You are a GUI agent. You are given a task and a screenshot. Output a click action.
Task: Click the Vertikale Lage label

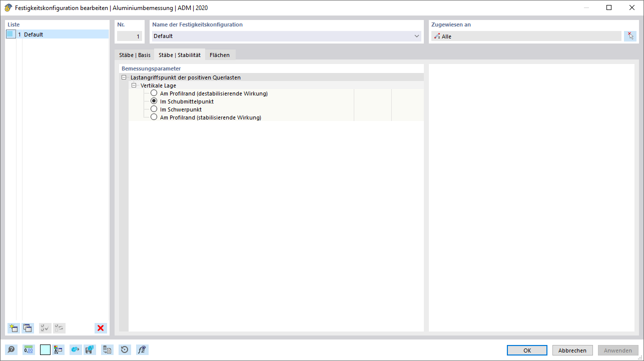coord(158,85)
